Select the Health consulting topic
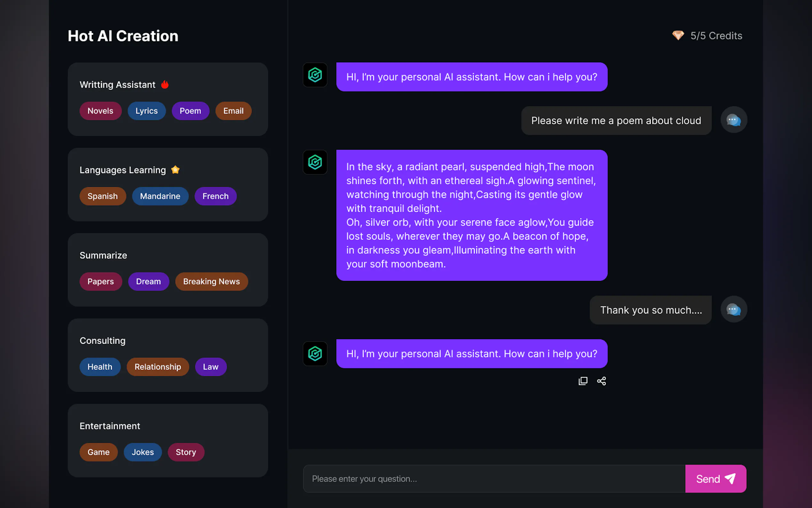 [100, 367]
